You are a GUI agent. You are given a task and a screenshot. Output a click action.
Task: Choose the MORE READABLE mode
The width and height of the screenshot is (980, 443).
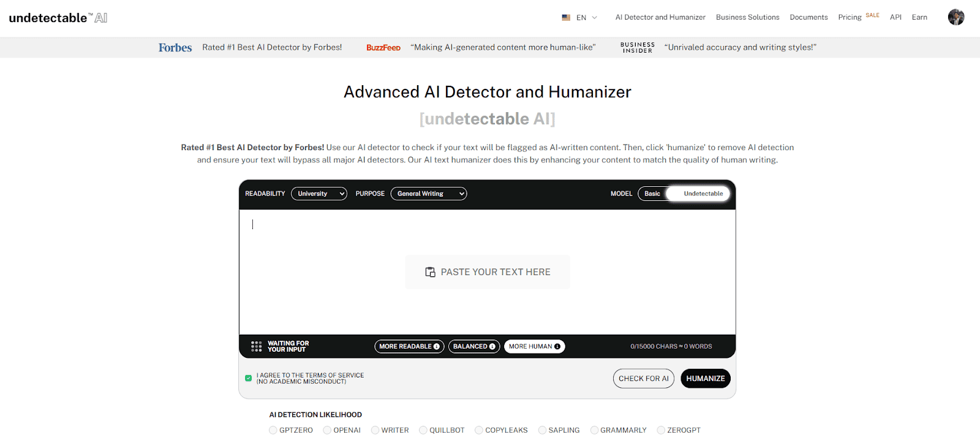[409, 347]
